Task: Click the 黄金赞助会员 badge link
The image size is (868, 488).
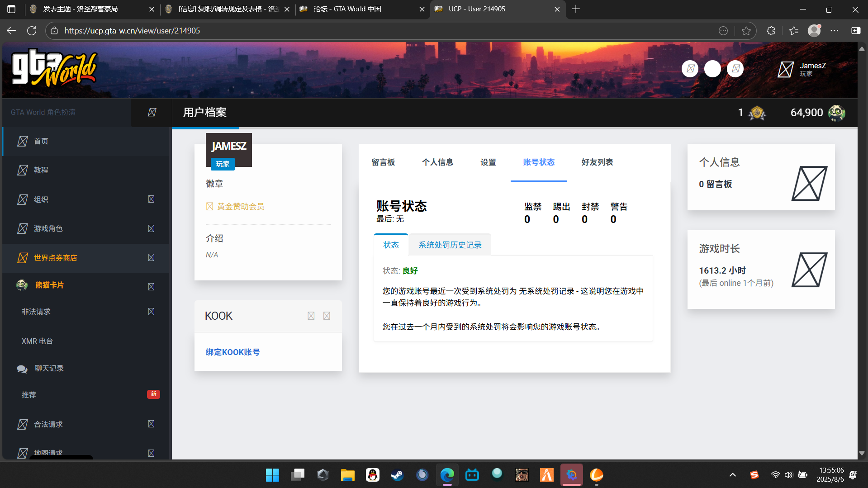Action: (240, 206)
